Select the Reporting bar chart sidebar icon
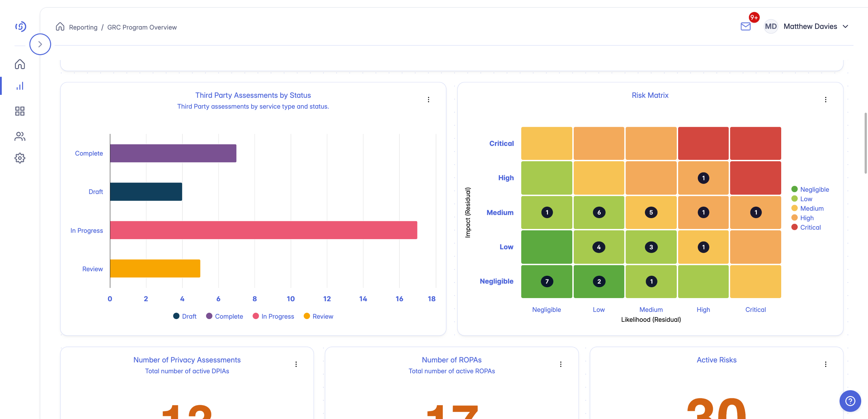This screenshot has height=419, width=868. click(x=20, y=86)
